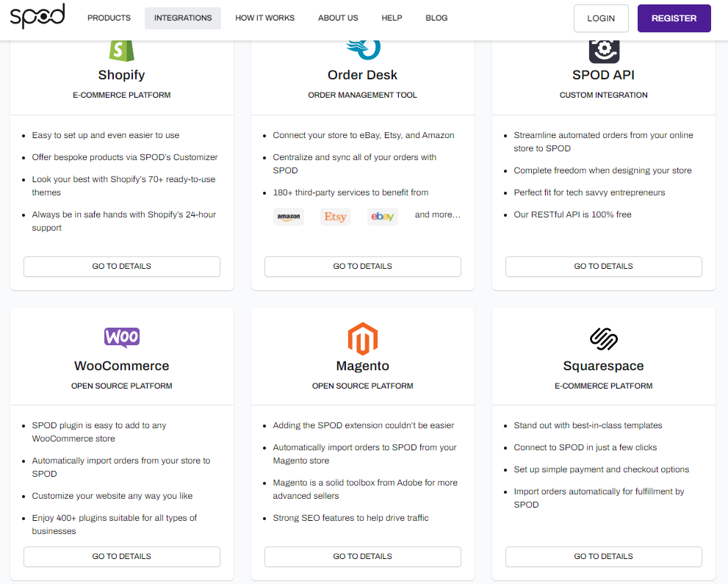Open the Help menu item
This screenshot has width=728, height=584.
[x=392, y=18]
